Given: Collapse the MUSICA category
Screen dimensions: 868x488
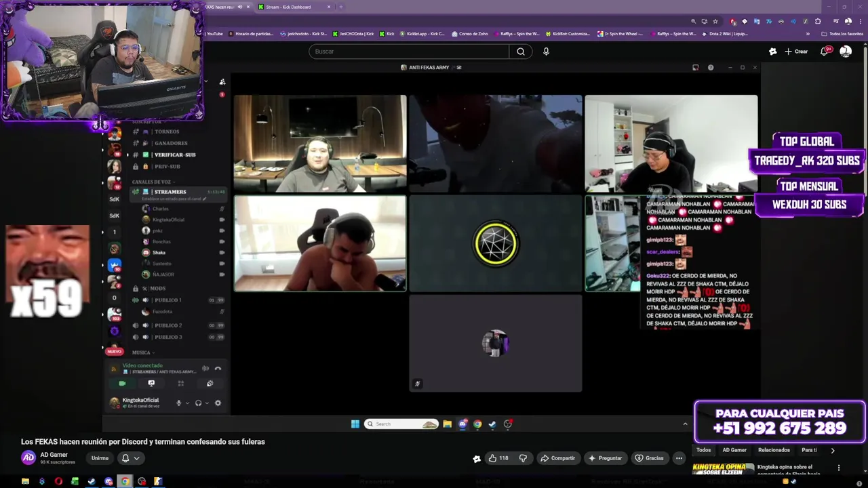Looking at the screenshot, I should 143,352.
